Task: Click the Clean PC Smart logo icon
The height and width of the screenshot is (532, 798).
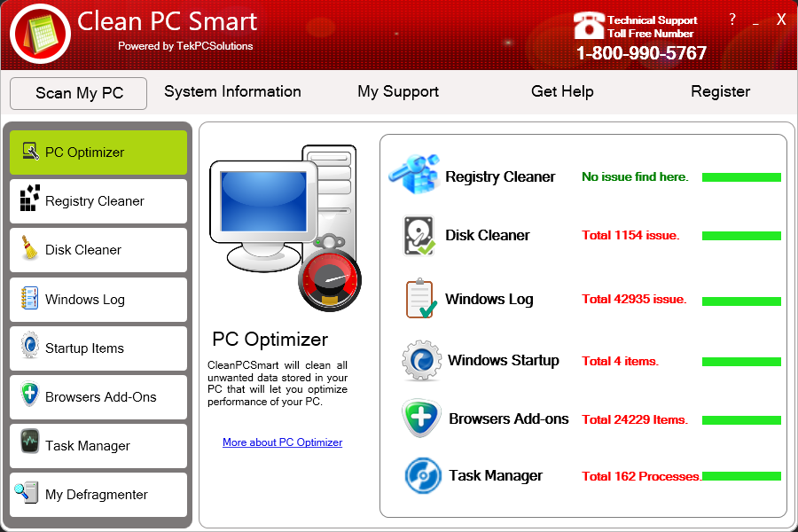Action: 40,34
